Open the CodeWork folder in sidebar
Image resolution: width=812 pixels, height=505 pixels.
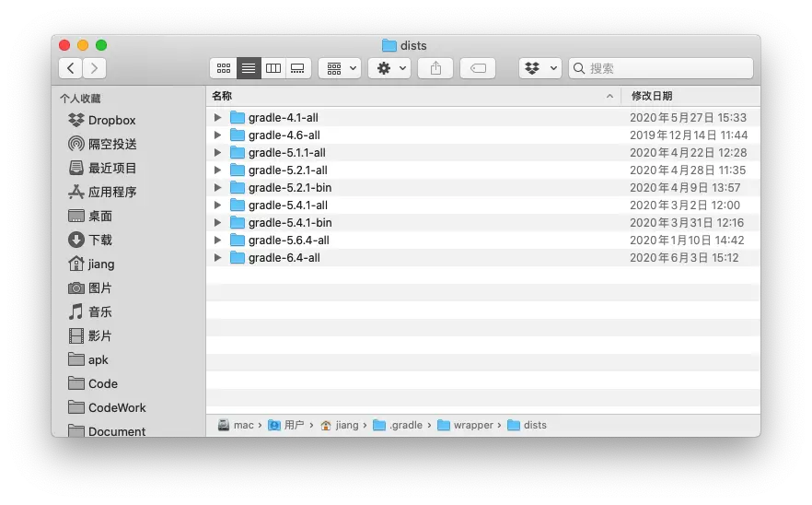coord(107,407)
